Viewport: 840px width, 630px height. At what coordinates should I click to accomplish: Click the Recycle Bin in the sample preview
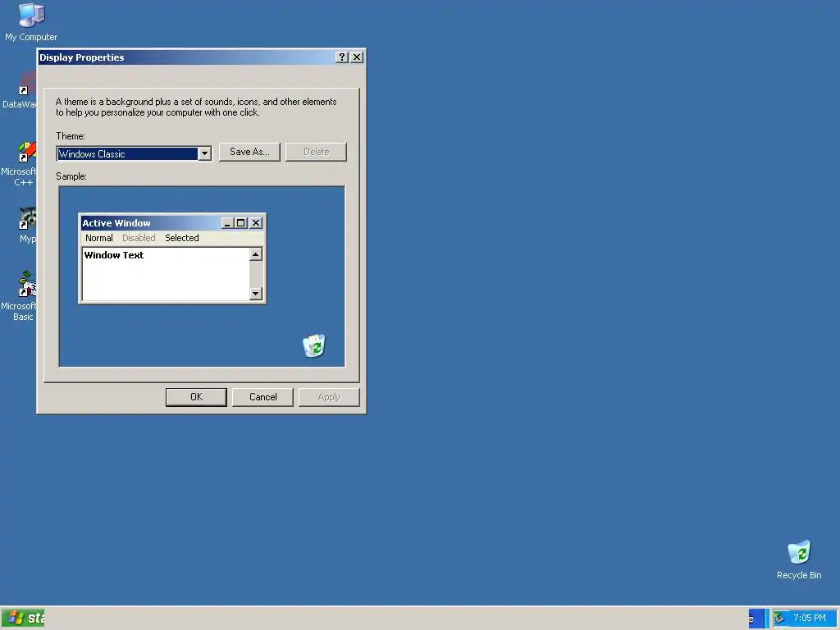click(314, 345)
